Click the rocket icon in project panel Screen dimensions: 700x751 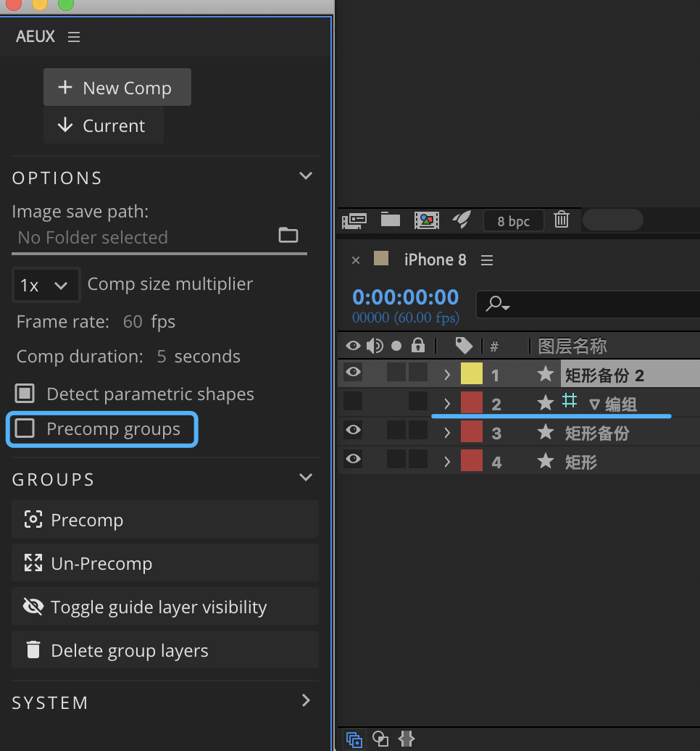point(462,220)
